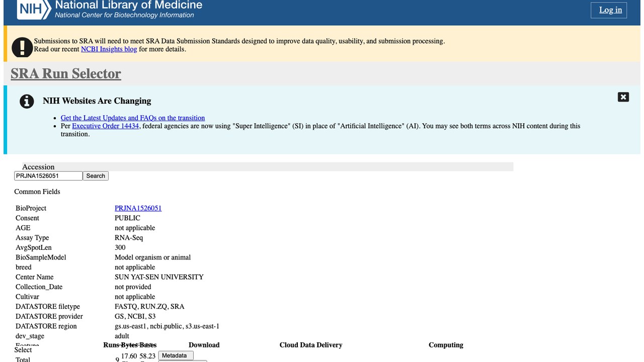644x362 pixels.
Task: Open Get the Latest Updates and FAQs link
Action: coord(133,118)
